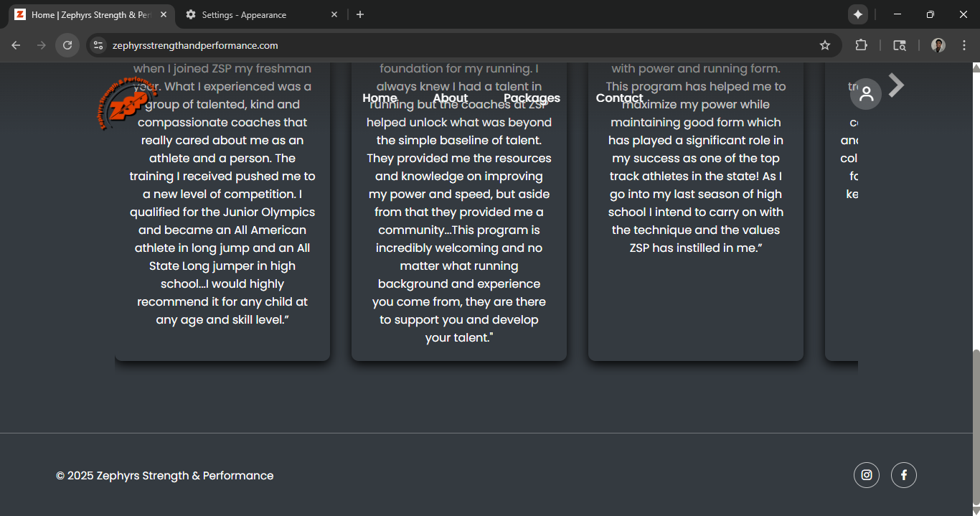Advance testimonials with the right arrow
Image resolution: width=980 pixels, height=516 pixels.
pyautogui.click(x=895, y=85)
